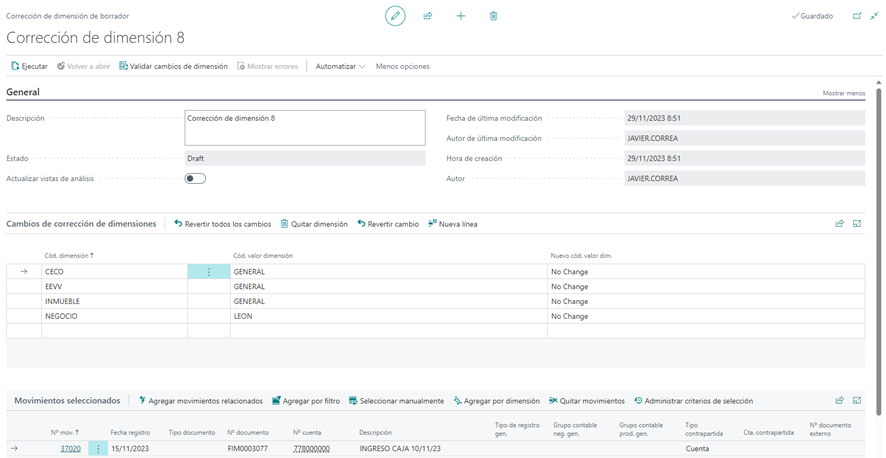This screenshot has height=458, width=886.
Task: Click the vertical page scrollbar
Action: [x=878, y=251]
